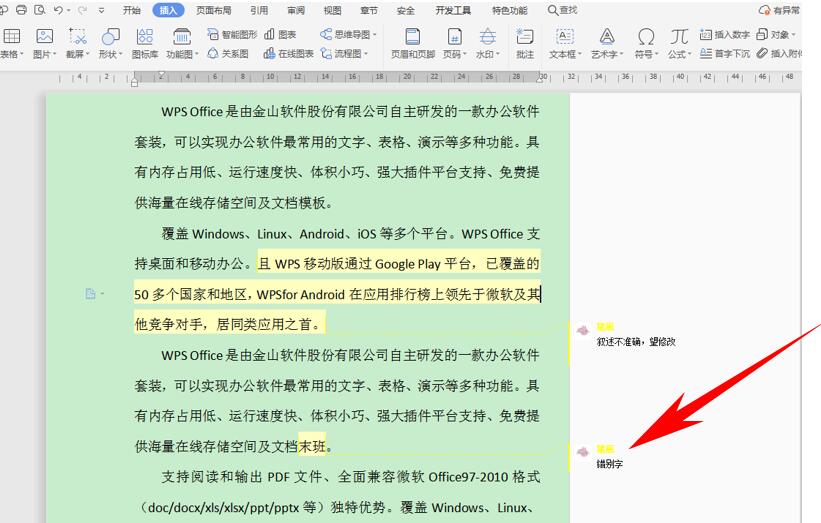This screenshot has height=523, width=821.
Task: Expand quick access toolbar customize arrow
Action: (x=102, y=10)
